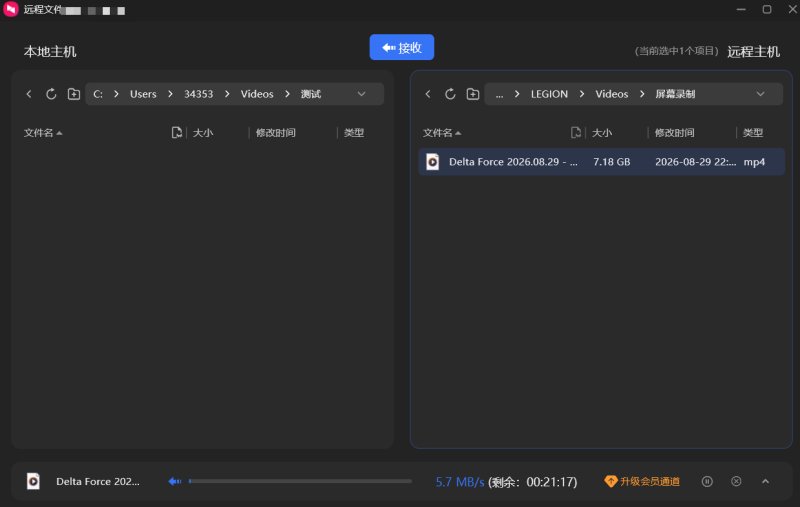The image size is (800, 507).
Task: Expand the transfer list panel
Action: (x=765, y=481)
